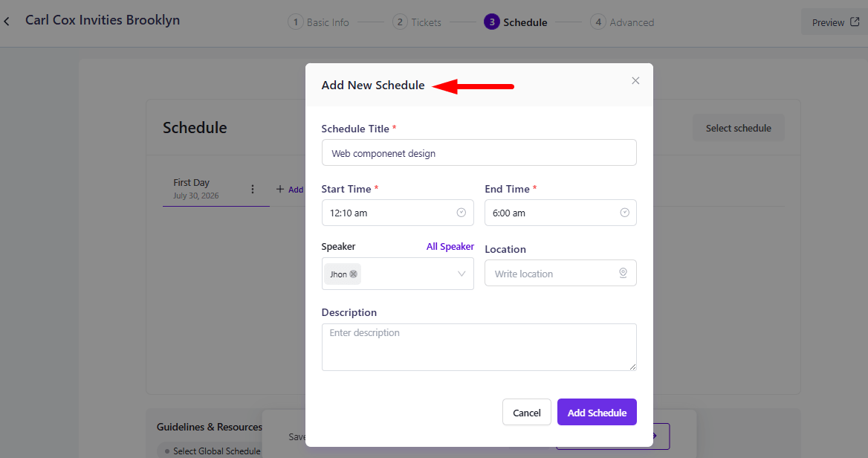
Task: Remove the Jhon speaker tag
Action: click(x=353, y=274)
